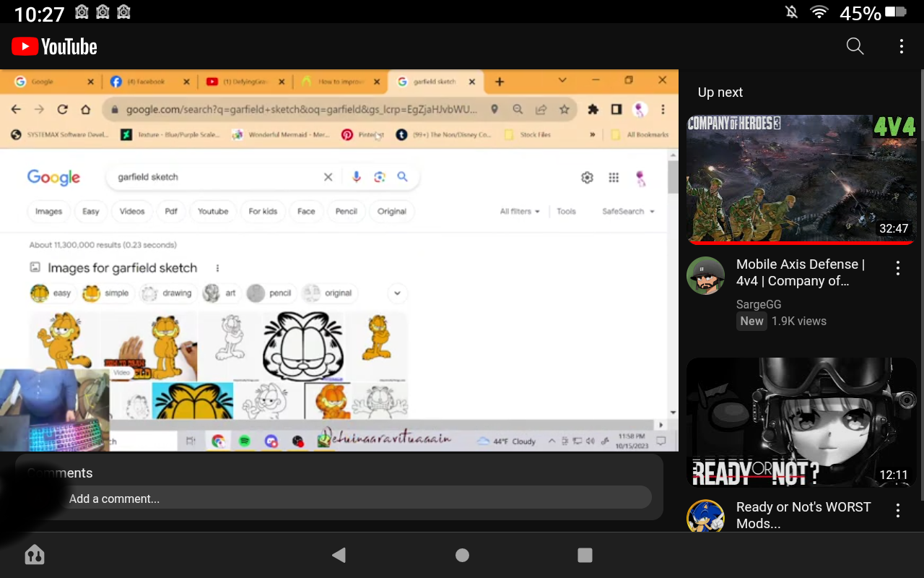Click Chrome home icon in the video

click(x=85, y=109)
